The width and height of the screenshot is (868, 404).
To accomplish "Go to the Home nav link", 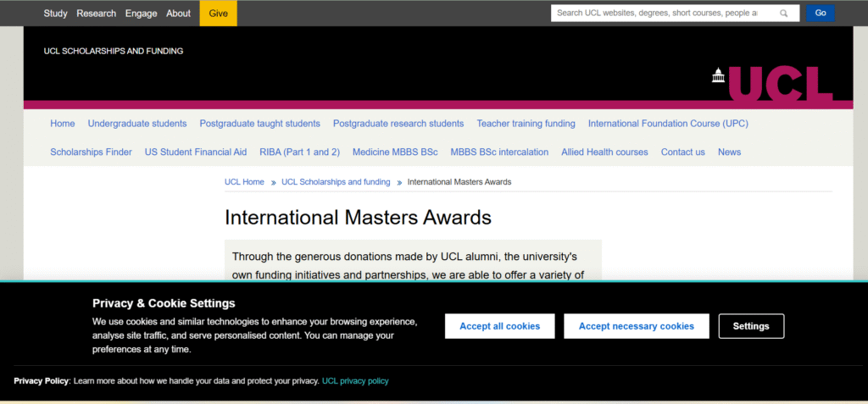I will coord(63,124).
